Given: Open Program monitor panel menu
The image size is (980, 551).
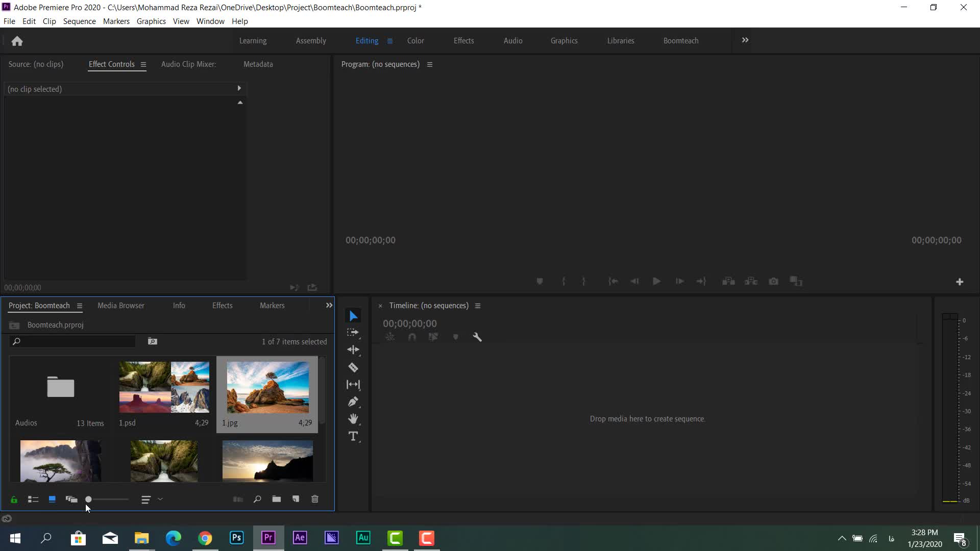Looking at the screenshot, I should tap(430, 64).
